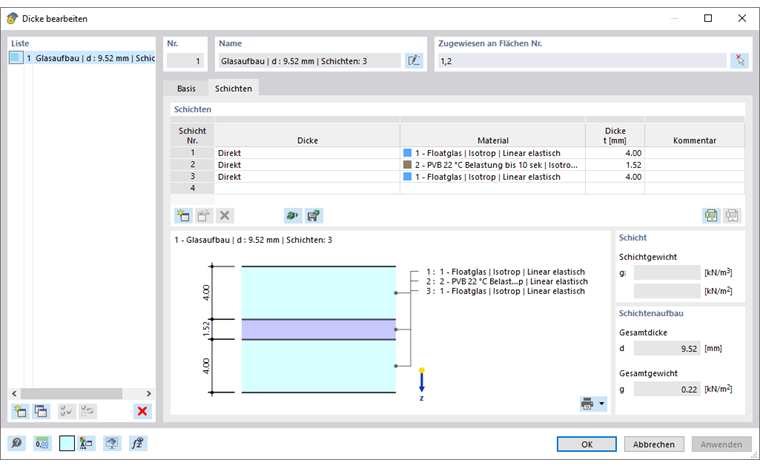Click the new thickness icon under Liste
The width and height of the screenshot is (760, 467).
point(20,411)
